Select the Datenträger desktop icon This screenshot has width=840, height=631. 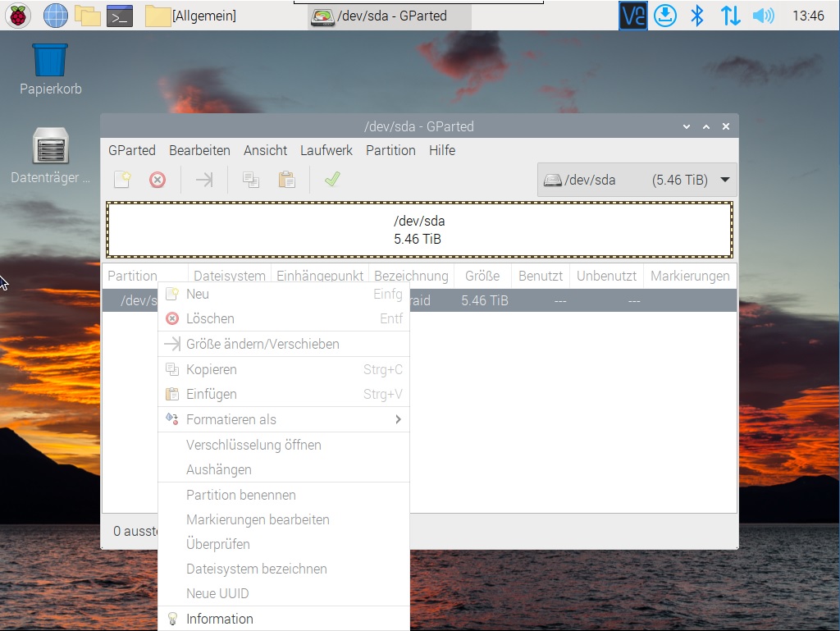pyautogui.click(x=50, y=155)
